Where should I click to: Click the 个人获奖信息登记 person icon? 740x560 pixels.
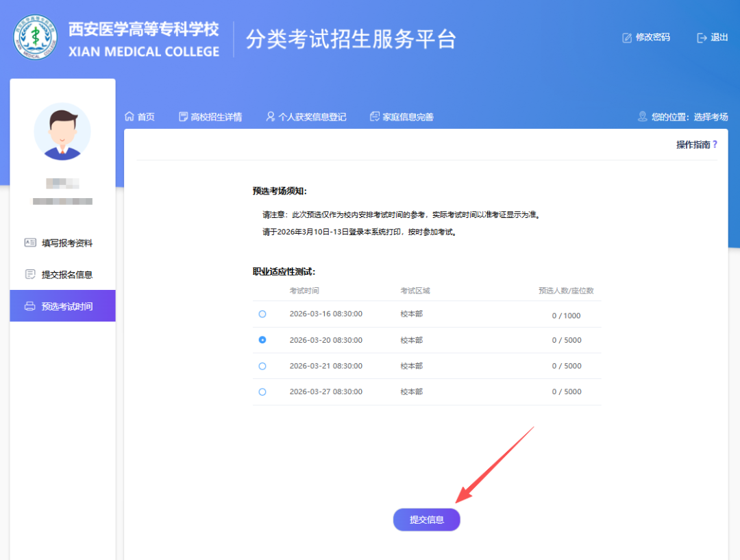(x=270, y=117)
